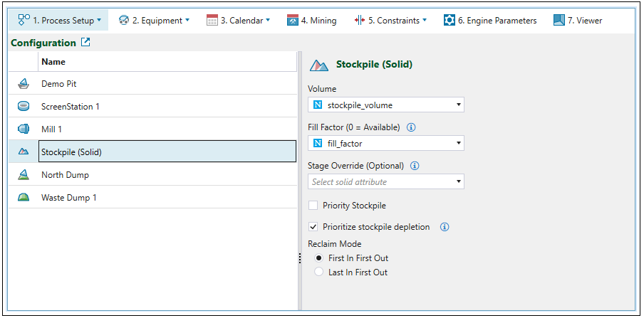Click the ScreenStation 1 icon
This screenshot has height=318, width=644.
pyautogui.click(x=24, y=106)
